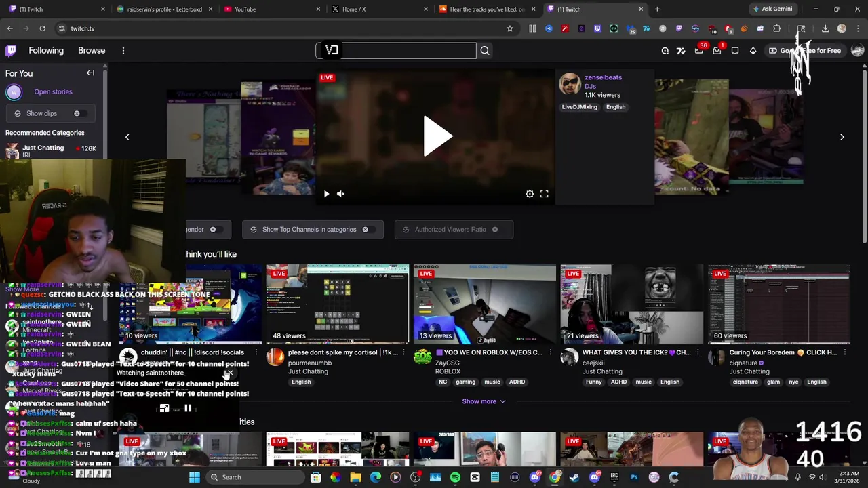This screenshot has width=868, height=488.
Task: Switch to the YouTube browser tab
Action: click(x=271, y=9)
